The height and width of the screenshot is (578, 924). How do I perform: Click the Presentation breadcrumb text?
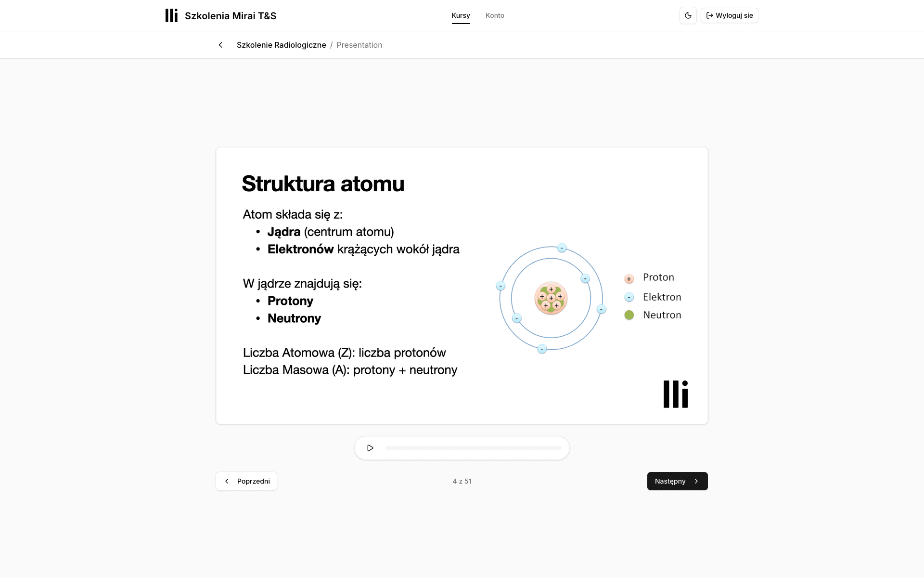[x=359, y=45]
